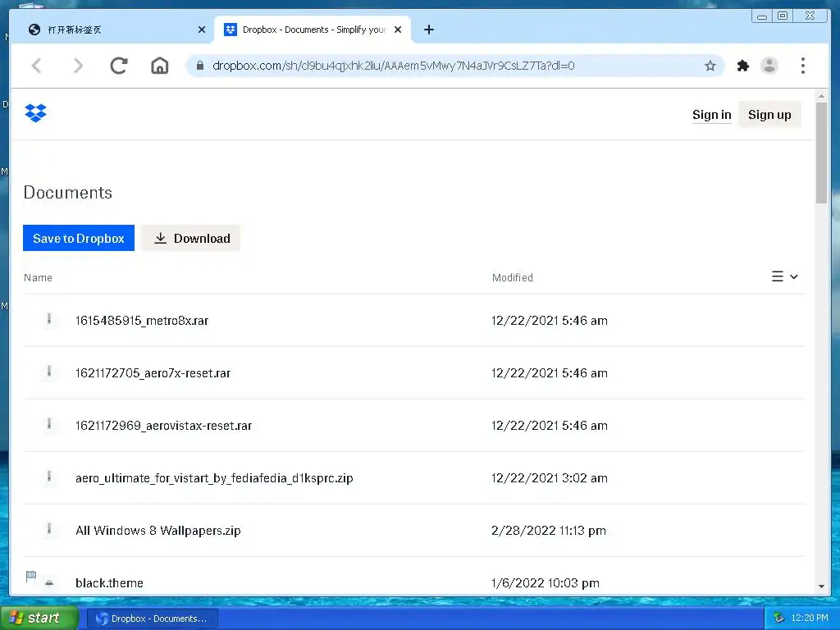Open the black.theme file
Viewport: 840px width, 630px height.
(109, 583)
